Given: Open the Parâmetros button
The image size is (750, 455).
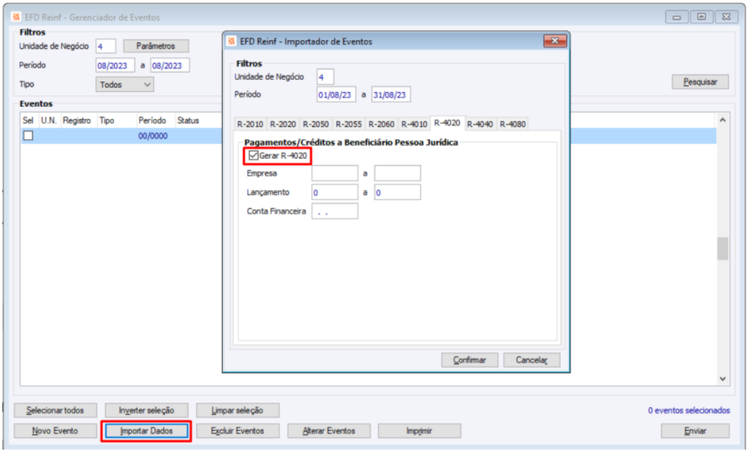Looking at the screenshot, I should [156, 46].
